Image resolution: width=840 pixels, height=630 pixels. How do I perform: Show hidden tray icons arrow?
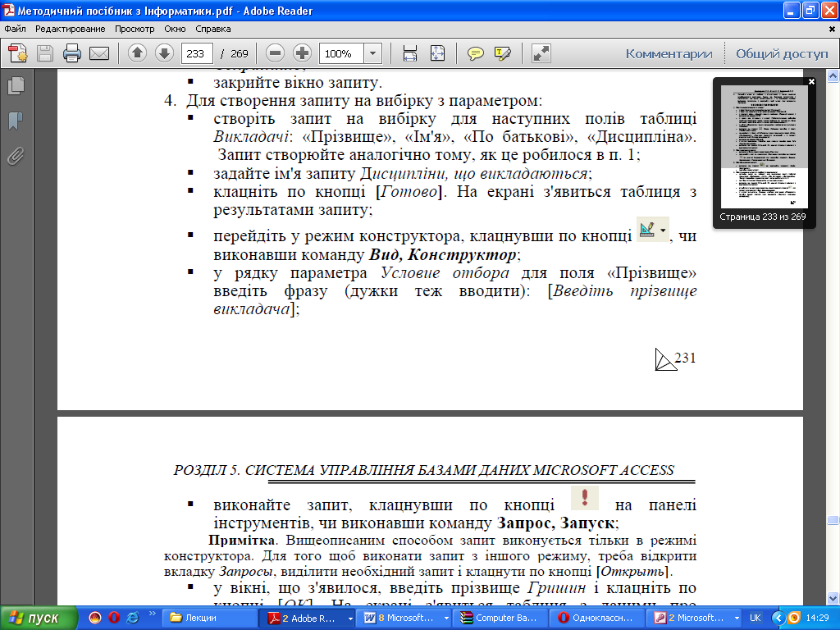778,618
